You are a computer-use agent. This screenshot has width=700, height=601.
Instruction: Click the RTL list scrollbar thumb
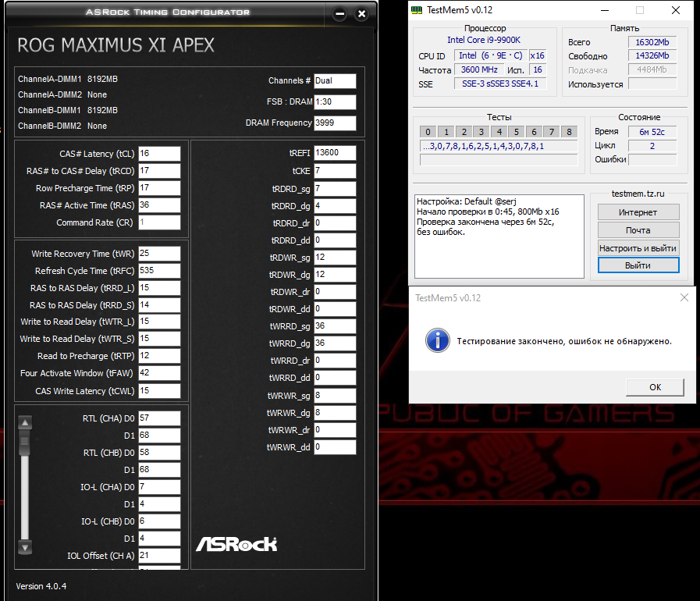click(25, 443)
